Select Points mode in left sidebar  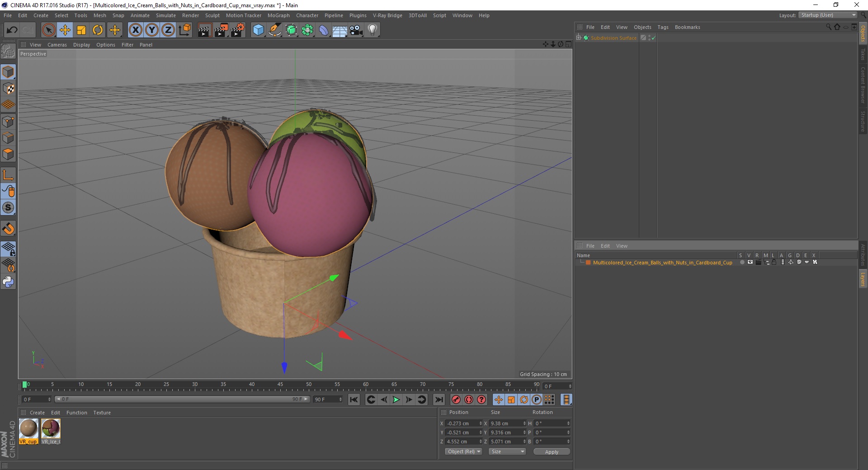coord(8,121)
